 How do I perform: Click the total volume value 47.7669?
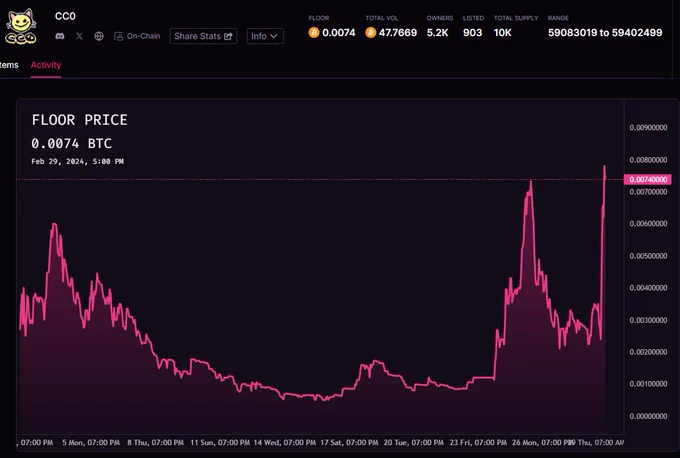pos(398,33)
